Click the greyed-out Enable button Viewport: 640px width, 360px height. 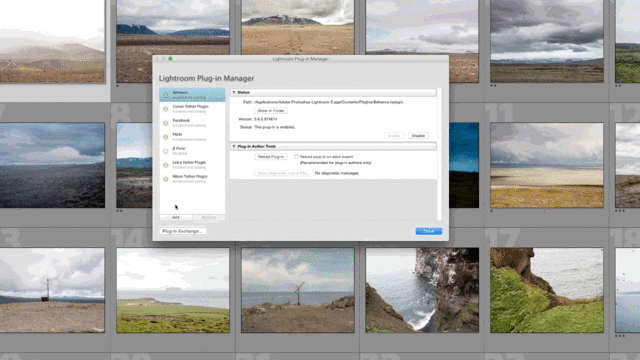394,136
